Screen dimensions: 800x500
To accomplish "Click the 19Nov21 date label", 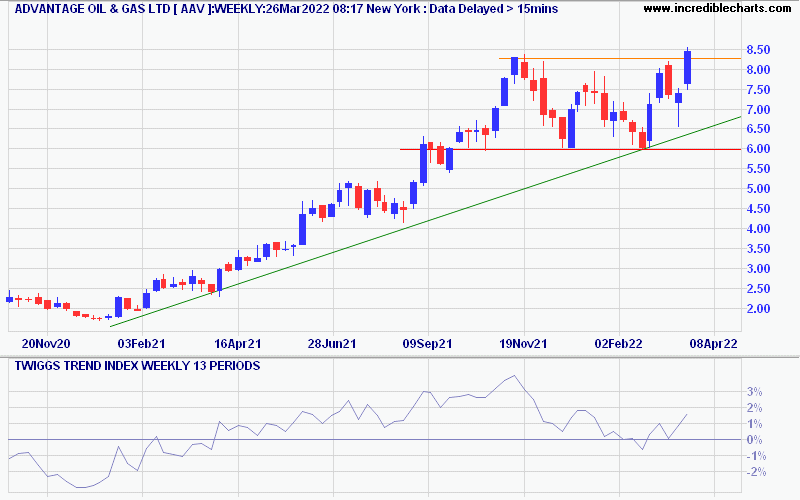I will click(523, 344).
